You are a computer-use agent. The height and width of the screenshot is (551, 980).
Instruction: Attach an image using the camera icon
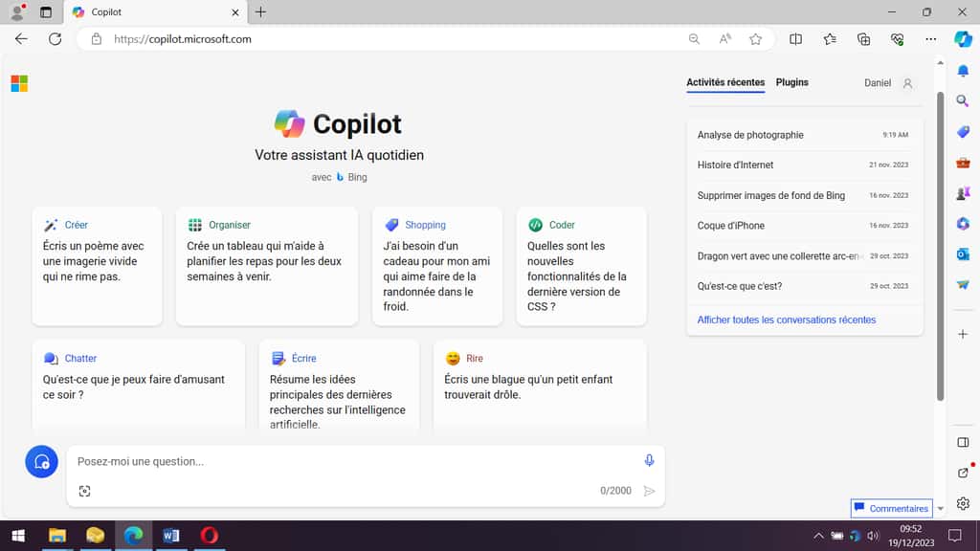click(85, 490)
